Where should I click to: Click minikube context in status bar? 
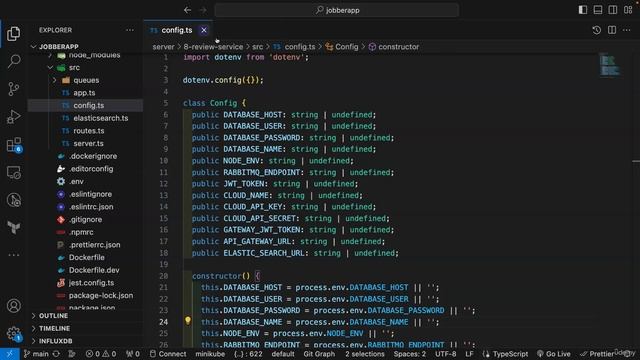coord(210,354)
